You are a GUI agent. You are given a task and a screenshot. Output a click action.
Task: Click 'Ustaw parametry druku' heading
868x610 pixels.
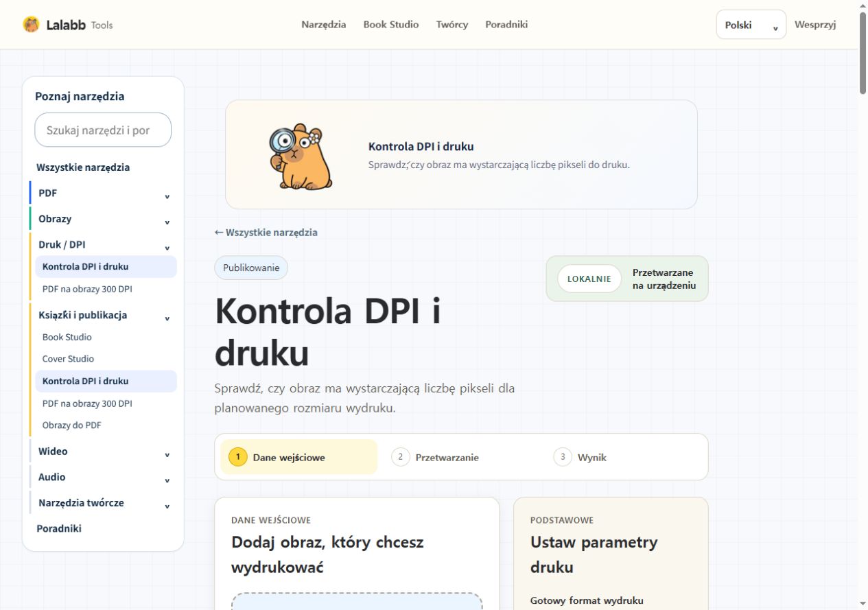click(x=594, y=554)
